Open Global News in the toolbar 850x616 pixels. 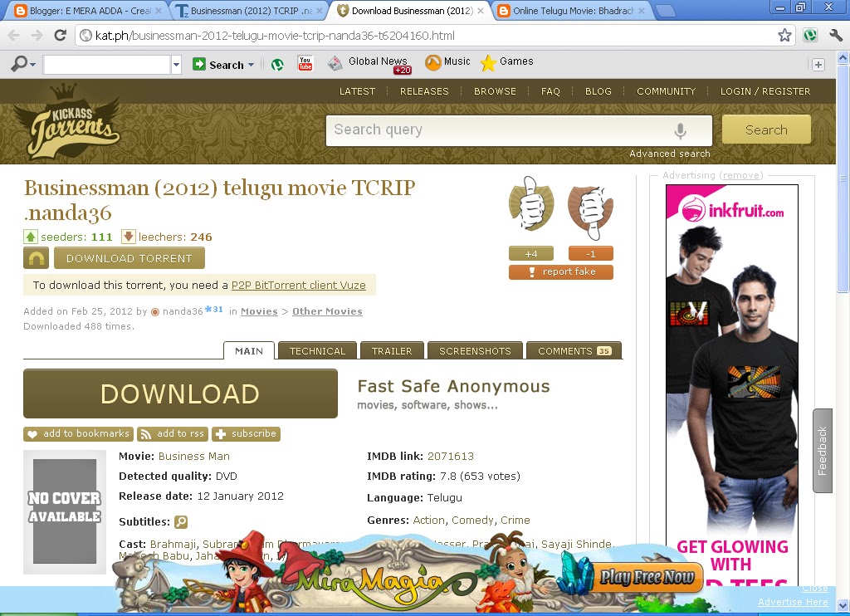[x=369, y=63]
